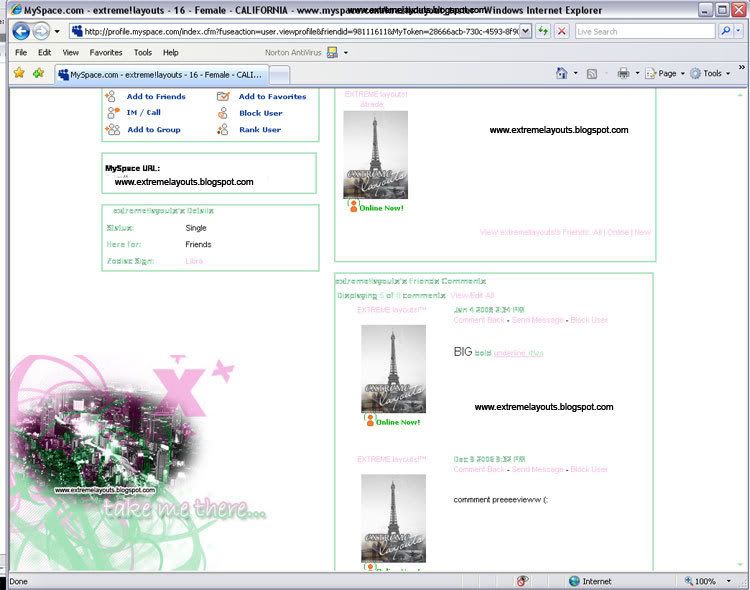Screen dimensions: 750x590
Task: Click the View/Edit All comments link
Action: (x=472, y=295)
